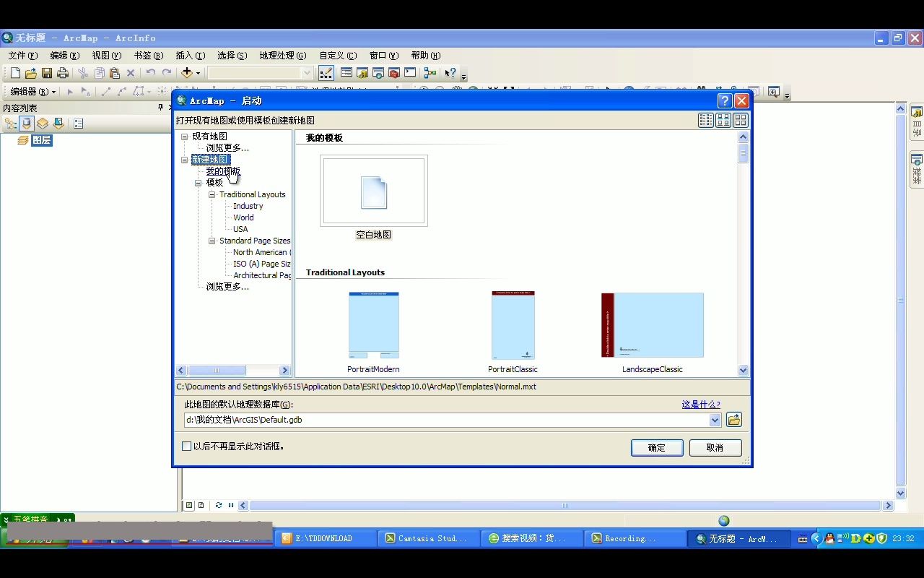Viewport: 924px width, 578px height.
Task: Open the 编辑器 dropdown on editor toolbar
Action: pyautogui.click(x=32, y=92)
